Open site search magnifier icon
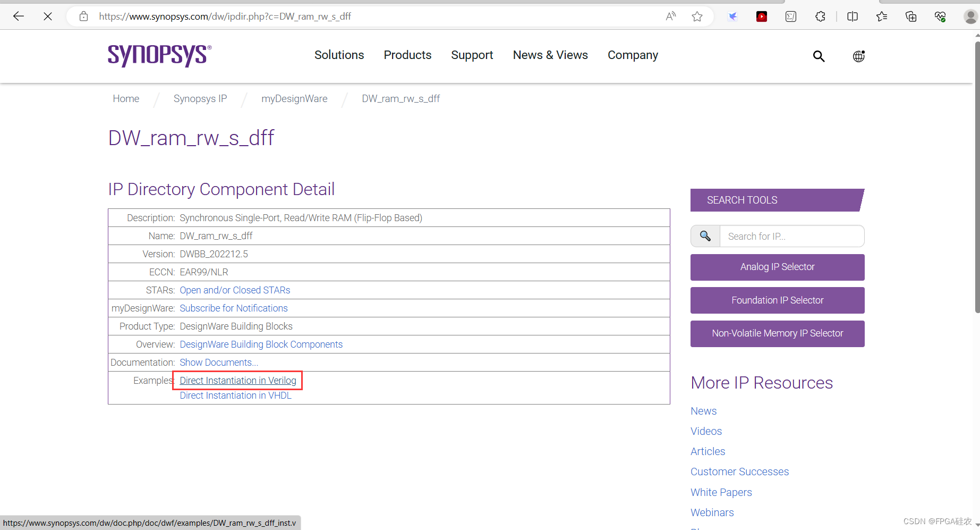The width and height of the screenshot is (980, 530). (x=819, y=56)
